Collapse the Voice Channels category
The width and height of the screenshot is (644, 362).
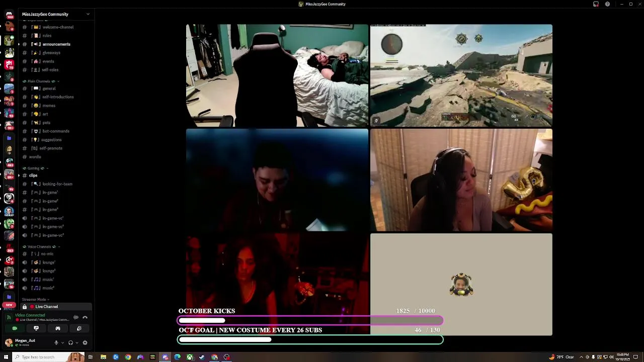pos(41,246)
